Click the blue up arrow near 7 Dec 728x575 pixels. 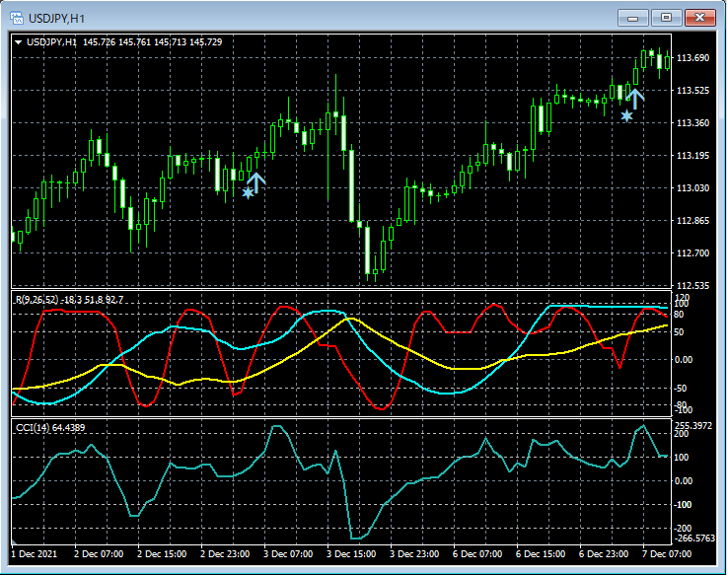click(x=635, y=98)
